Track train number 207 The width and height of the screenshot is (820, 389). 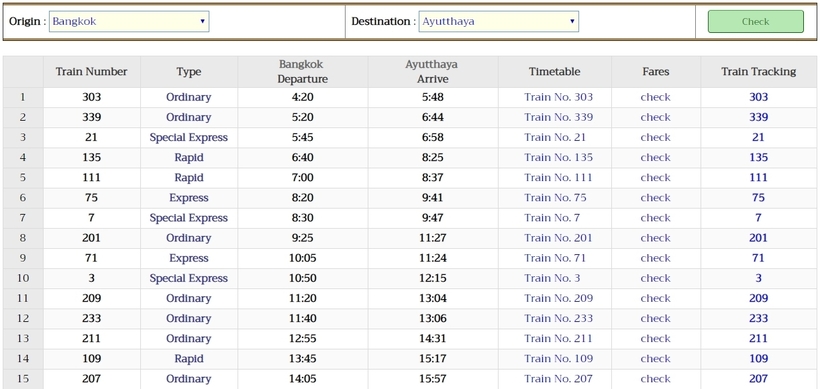pos(758,379)
